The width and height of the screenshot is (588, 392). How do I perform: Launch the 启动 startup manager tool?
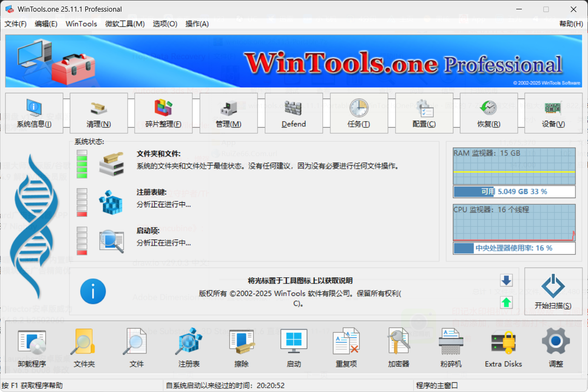click(294, 348)
